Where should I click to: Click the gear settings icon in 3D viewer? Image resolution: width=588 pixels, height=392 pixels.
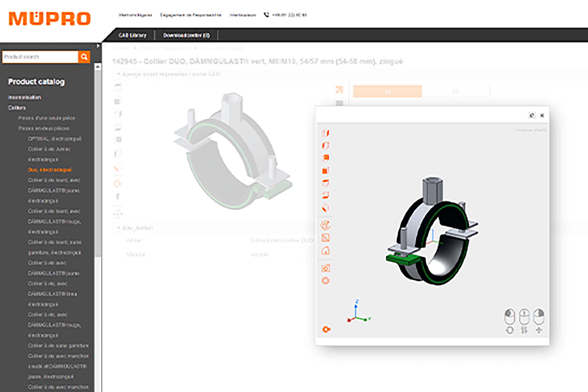[325, 281]
